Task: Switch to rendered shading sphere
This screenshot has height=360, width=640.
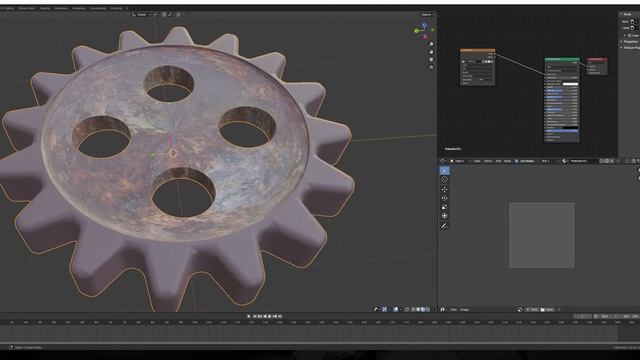Action: (x=428, y=309)
